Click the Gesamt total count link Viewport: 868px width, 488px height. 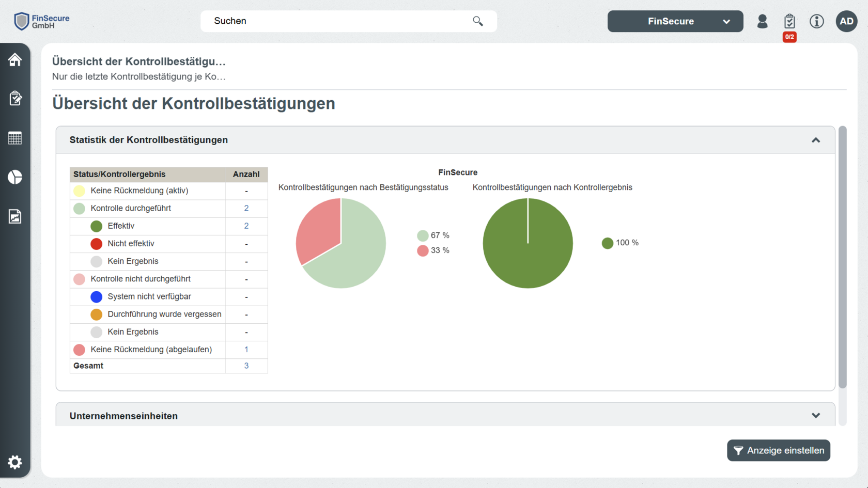pyautogui.click(x=246, y=366)
